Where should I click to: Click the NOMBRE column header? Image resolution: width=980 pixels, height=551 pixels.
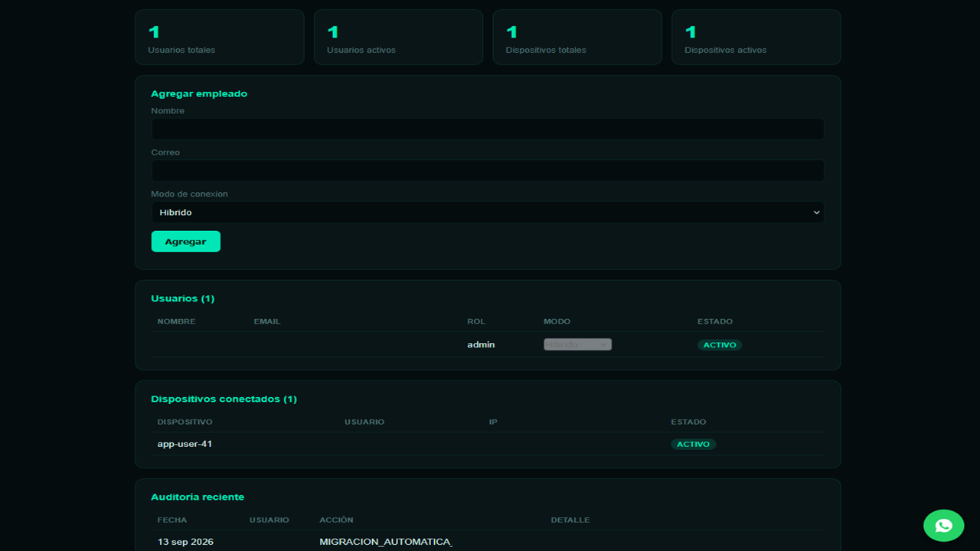click(x=177, y=321)
